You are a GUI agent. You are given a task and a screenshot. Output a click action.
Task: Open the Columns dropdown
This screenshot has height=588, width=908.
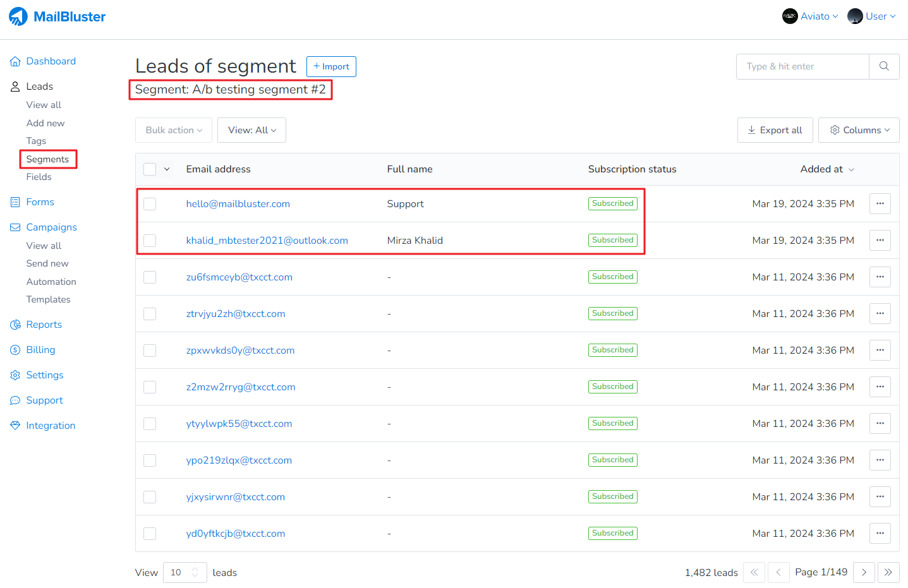tap(859, 130)
